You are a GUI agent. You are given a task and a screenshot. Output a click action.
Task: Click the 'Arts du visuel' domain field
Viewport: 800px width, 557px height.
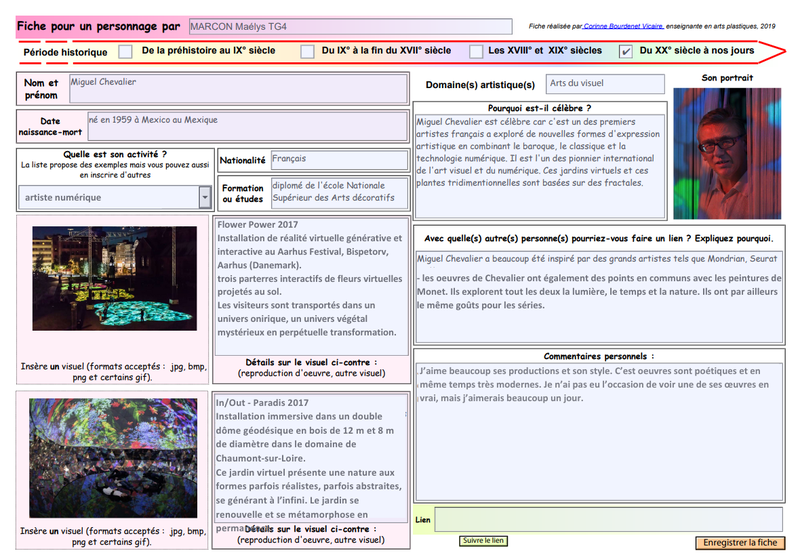pos(605,85)
